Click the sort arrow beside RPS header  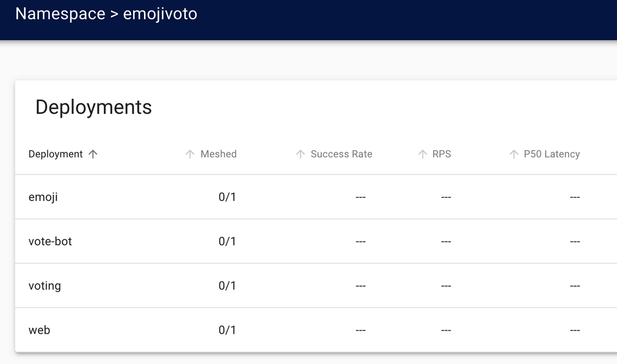pos(423,154)
